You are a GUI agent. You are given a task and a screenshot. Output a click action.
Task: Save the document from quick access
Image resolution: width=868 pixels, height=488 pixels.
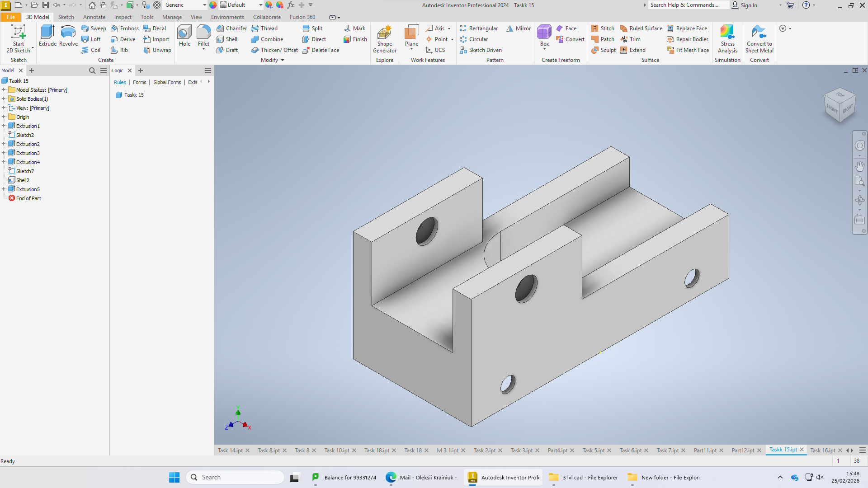pos(45,5)
